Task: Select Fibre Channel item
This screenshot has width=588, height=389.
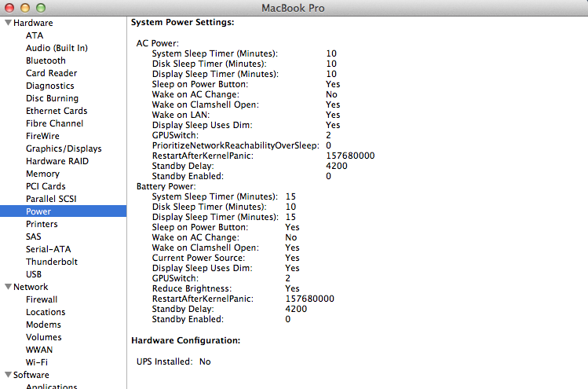Action: click(x=54, y=123)
